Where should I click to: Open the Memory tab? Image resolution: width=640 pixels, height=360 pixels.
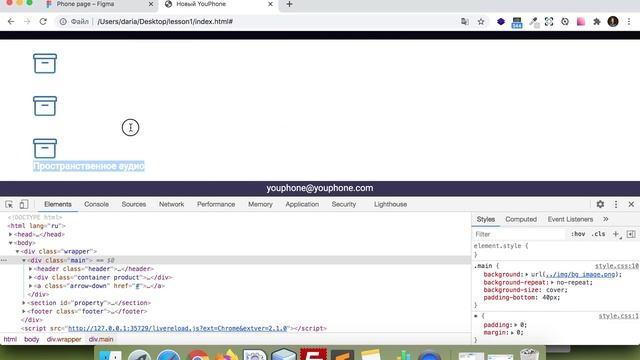tap(260, 204)
